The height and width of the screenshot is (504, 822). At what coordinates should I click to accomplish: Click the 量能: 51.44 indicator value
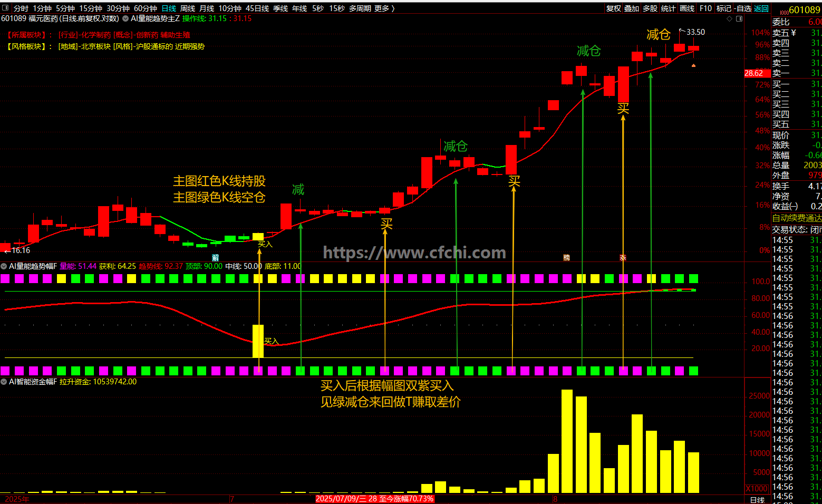(78, 266)
